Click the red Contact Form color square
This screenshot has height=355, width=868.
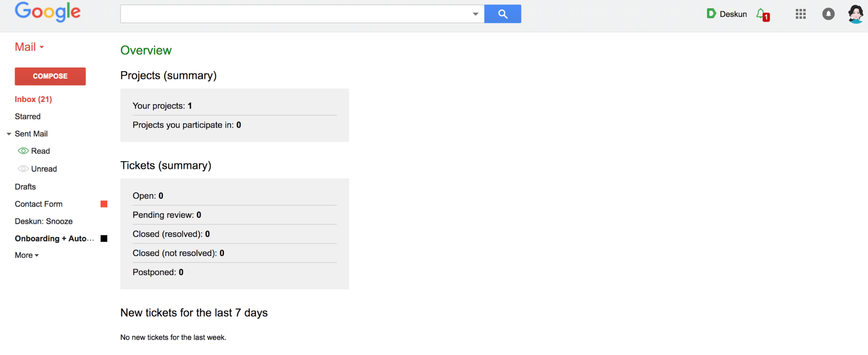[104, 204]
